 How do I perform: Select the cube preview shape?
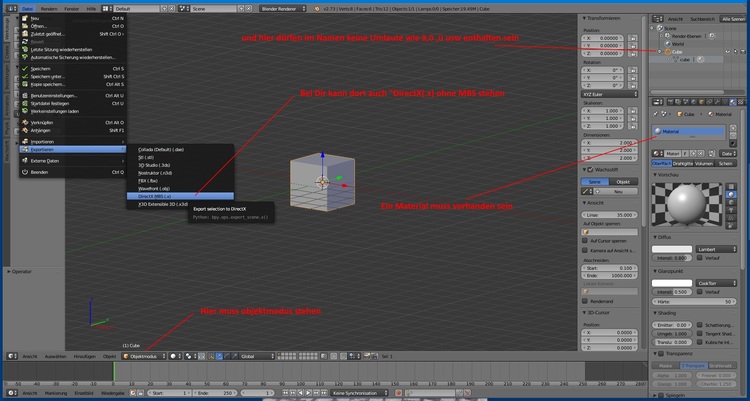coord(731,203)
